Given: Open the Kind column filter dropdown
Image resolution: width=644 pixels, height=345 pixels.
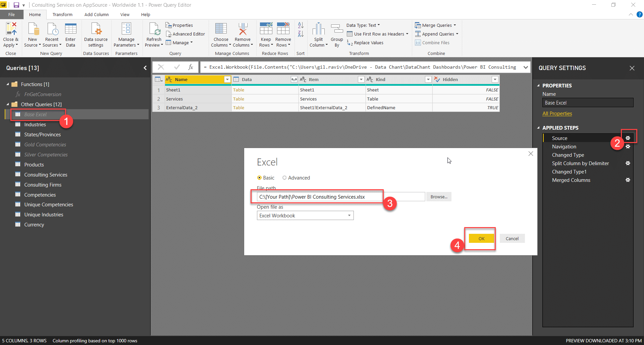Looking at the screenshot, I should click(428, 79).
